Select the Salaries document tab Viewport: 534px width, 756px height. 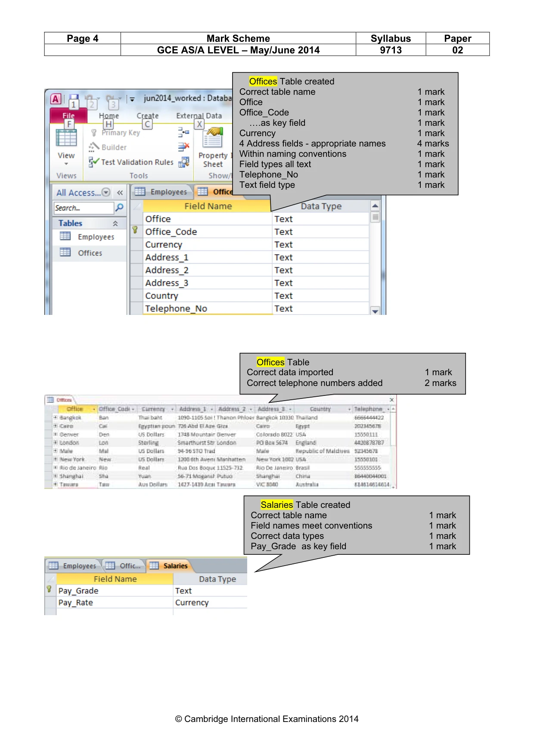(170, 566)
